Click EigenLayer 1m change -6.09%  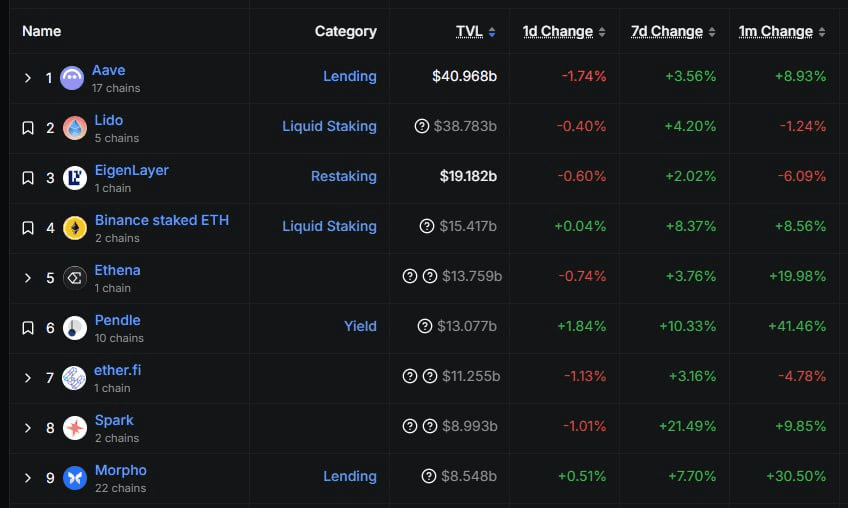(x=802, y=176)
